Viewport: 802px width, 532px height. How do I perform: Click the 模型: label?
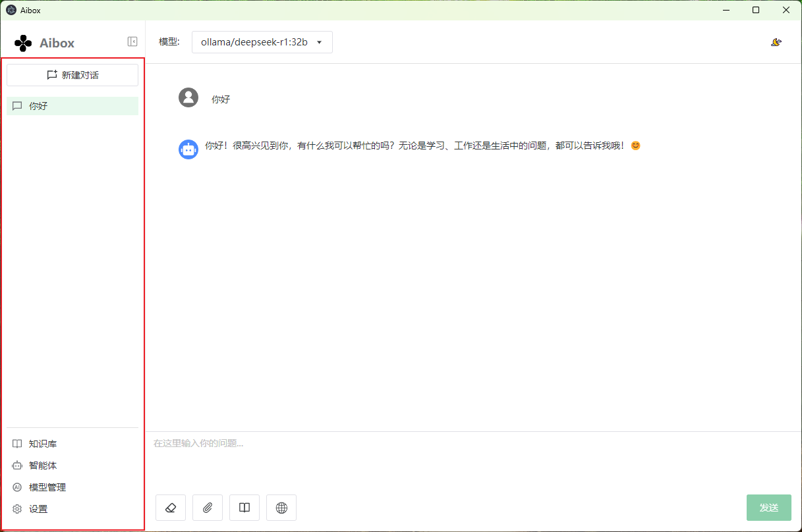[x=169, y=42]
